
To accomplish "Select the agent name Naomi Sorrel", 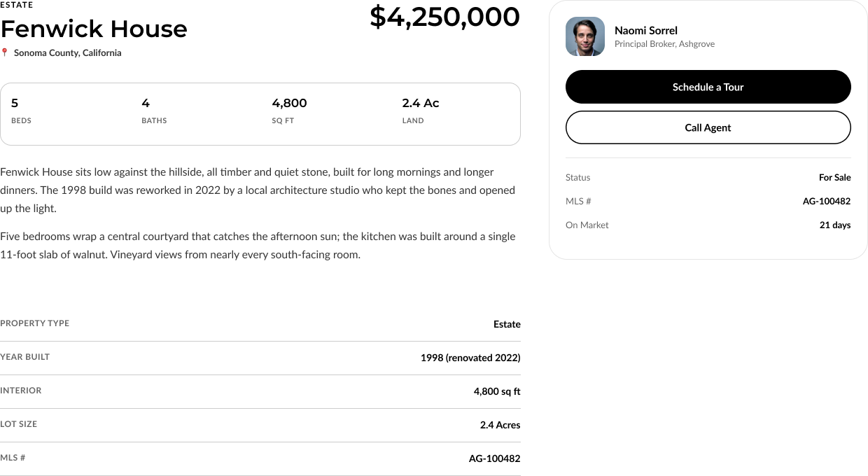I will pyautogui.click(x=646, y=30).
